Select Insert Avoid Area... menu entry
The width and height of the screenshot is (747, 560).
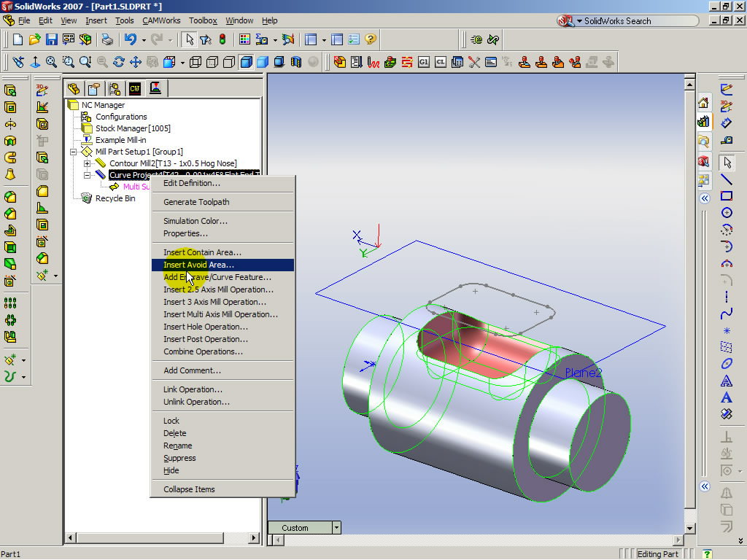(223, 265)
